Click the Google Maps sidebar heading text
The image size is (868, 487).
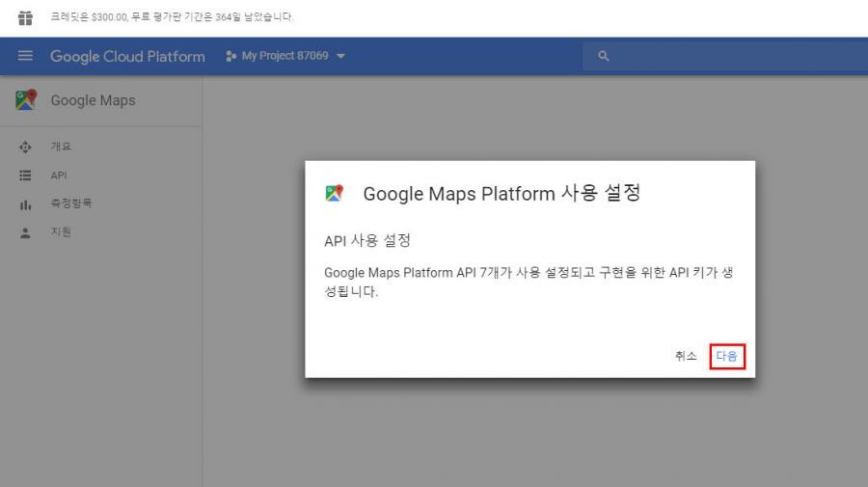pos(93,100)
